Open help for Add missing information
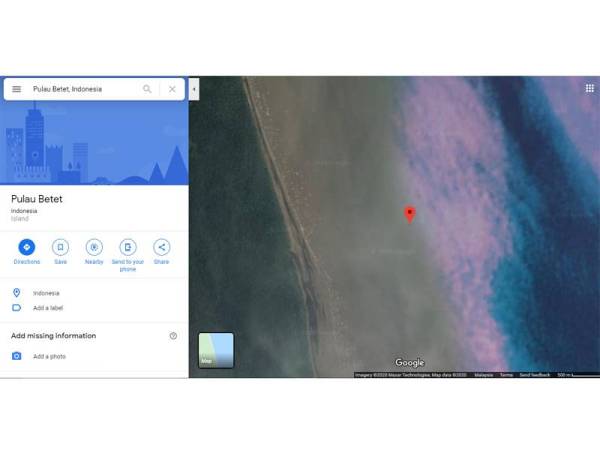The width and height of the screenshot is (600, 450). pos(173,336)
